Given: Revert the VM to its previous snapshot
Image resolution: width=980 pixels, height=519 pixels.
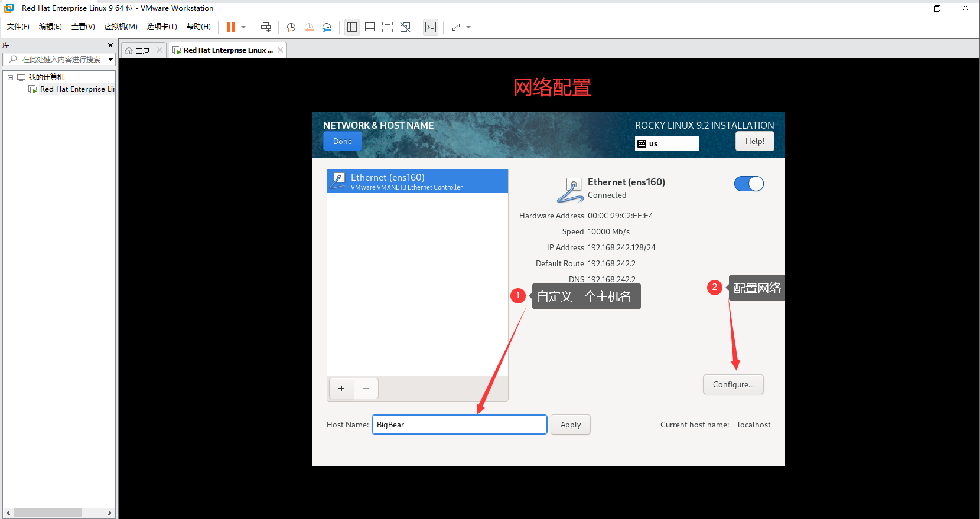Looking at the screenshot, I should coord(309,27).
